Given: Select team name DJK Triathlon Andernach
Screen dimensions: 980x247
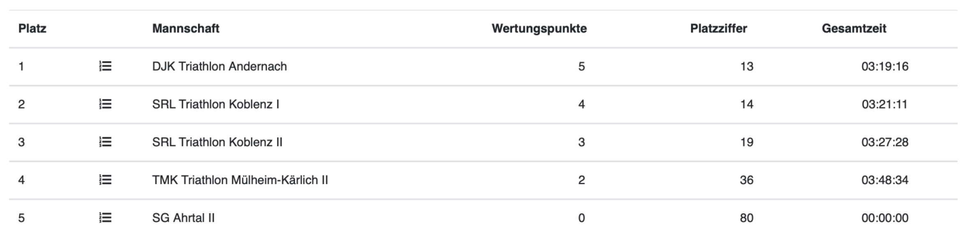Looking at the screenshot, I should tap(219, 66).
